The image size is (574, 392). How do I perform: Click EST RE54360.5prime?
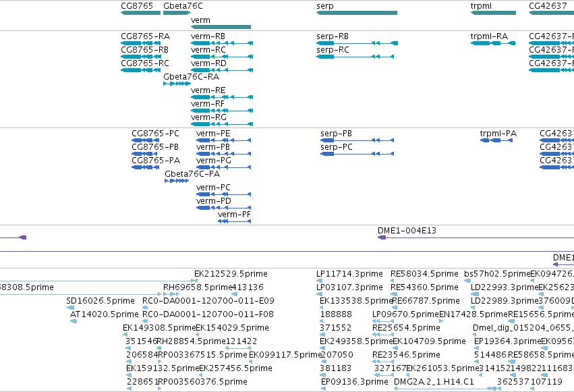[424, 287]
